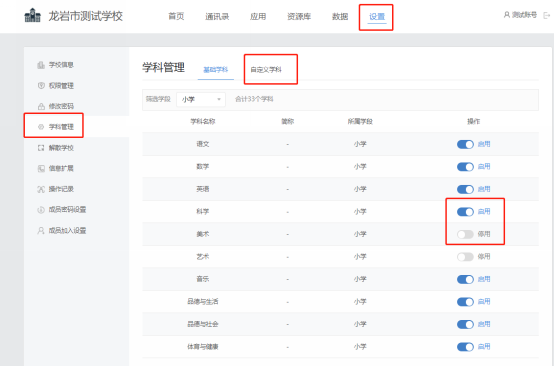The height and width of the screenshot is (366, 554).
Task: Disable the 语文 subject toggle
Action: [x=465, y=144]
